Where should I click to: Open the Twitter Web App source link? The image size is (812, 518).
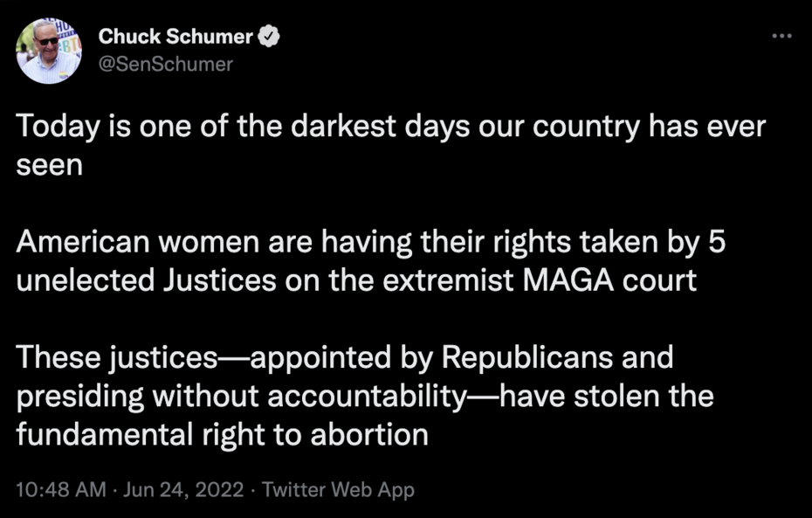pos(338,489)
